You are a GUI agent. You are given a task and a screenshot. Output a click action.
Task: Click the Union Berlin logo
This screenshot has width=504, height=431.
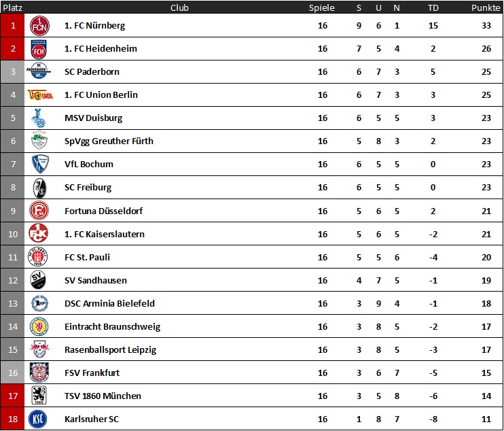coord(40,95)
